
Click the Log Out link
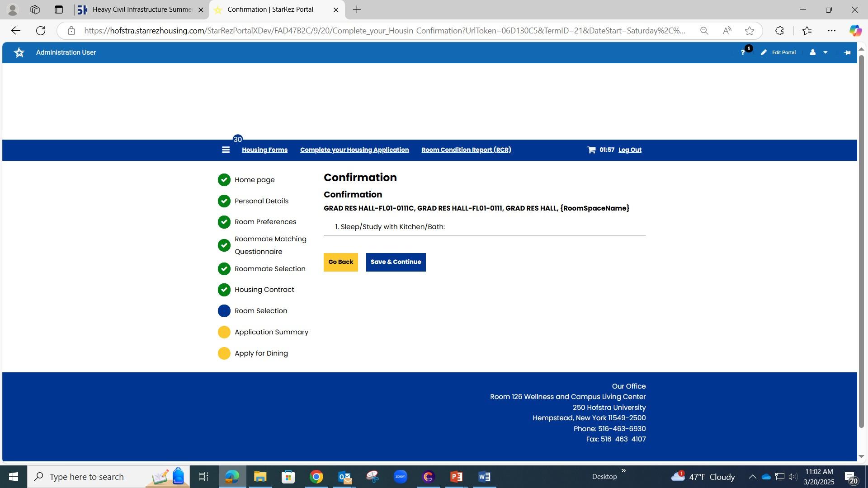[x=630, y=150]
